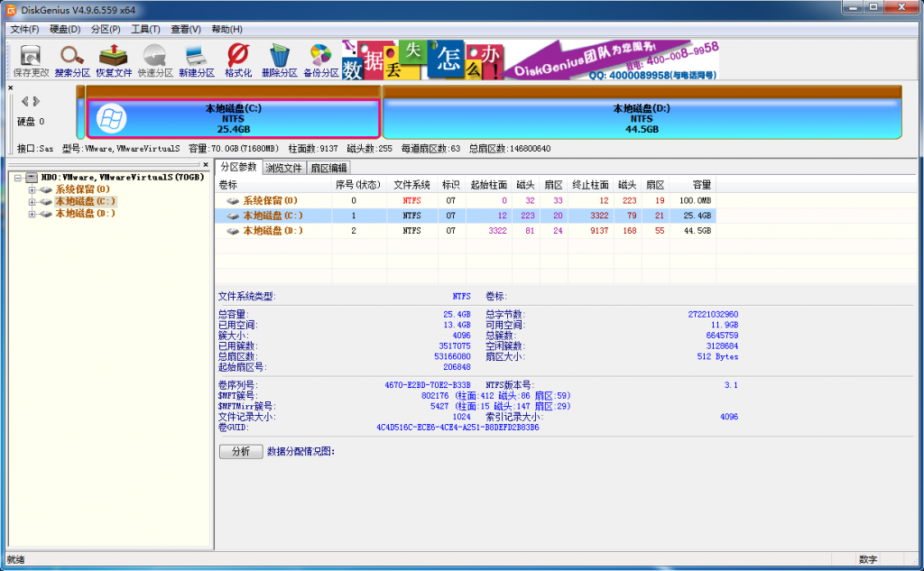Click the 序号(状态) column header
Screen dimensions: 924x571
[x=359, y=185]
